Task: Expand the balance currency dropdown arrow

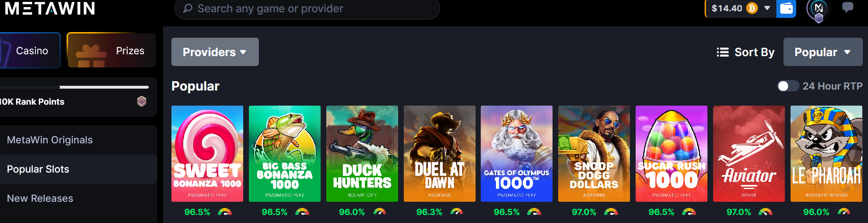Action: pos(767,8)
